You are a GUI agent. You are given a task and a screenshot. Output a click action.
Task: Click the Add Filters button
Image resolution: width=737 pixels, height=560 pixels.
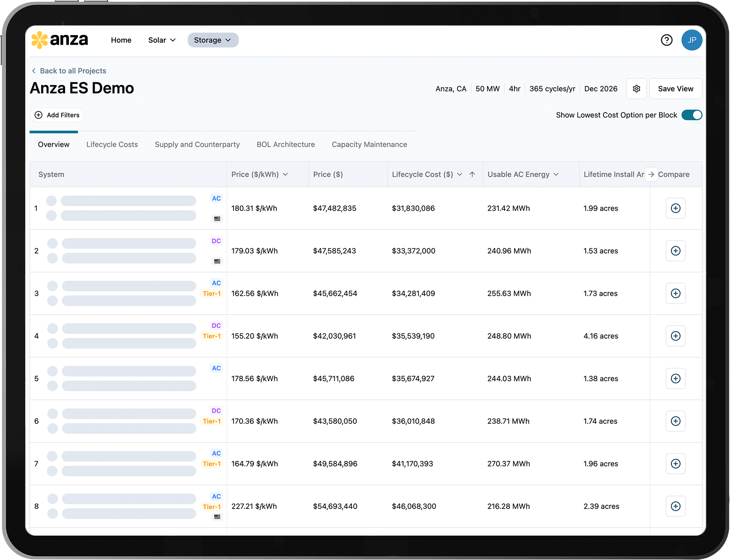tap(57, 115)
